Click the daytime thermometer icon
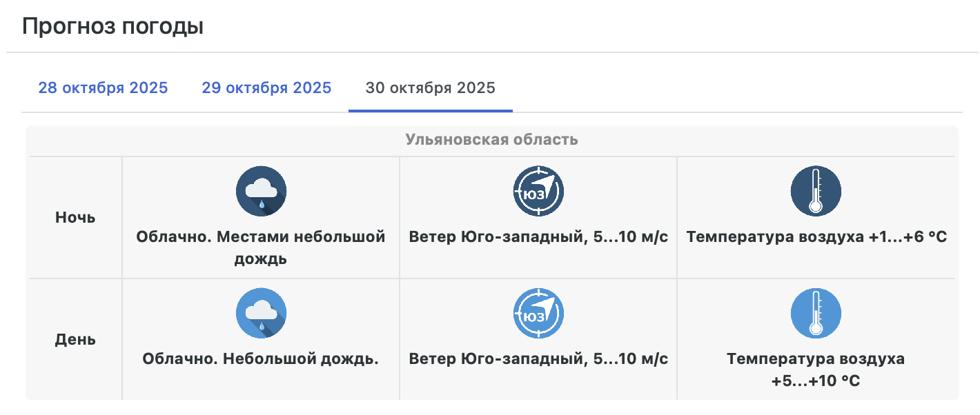Screen dimensions: 980x415 point(816,313)
